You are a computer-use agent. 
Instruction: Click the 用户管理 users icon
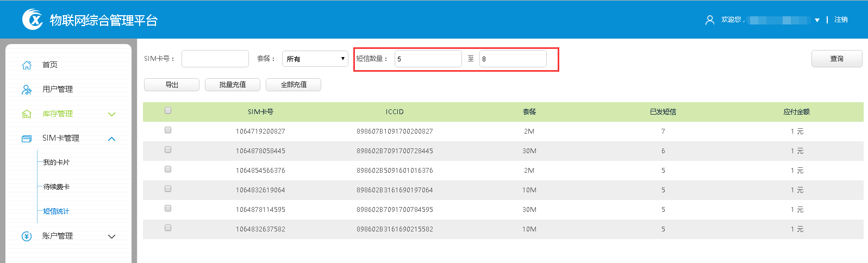click(x=27, y=90)
